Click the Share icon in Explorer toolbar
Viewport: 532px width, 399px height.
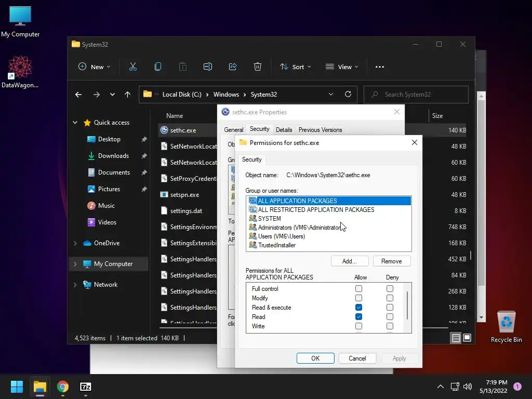click(233, 67)
